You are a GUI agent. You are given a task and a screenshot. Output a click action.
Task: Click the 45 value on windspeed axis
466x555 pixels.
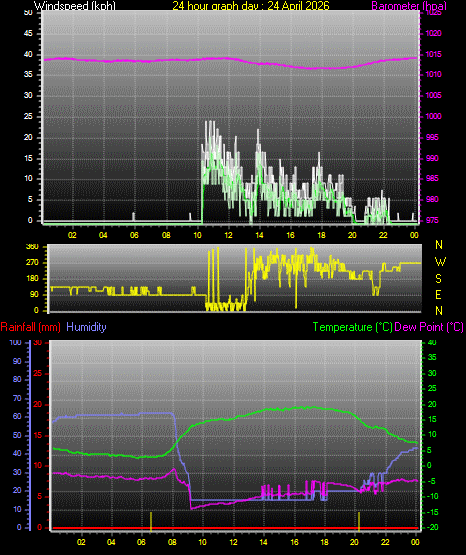28,34
